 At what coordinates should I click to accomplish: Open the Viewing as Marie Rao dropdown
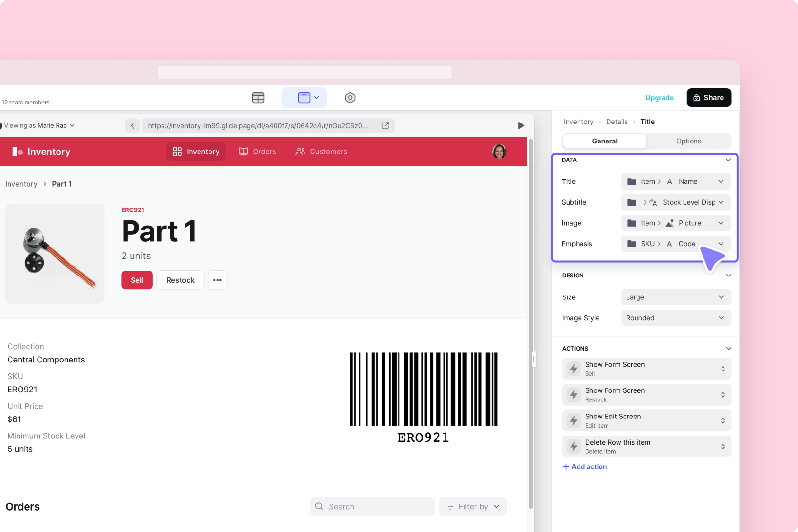pyautogui.click(x=39, y=126)
